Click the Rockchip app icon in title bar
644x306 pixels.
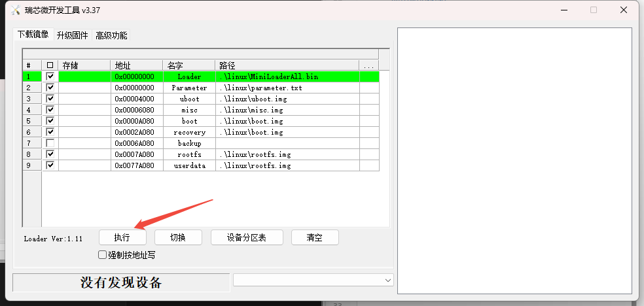[x=16, y=10]
